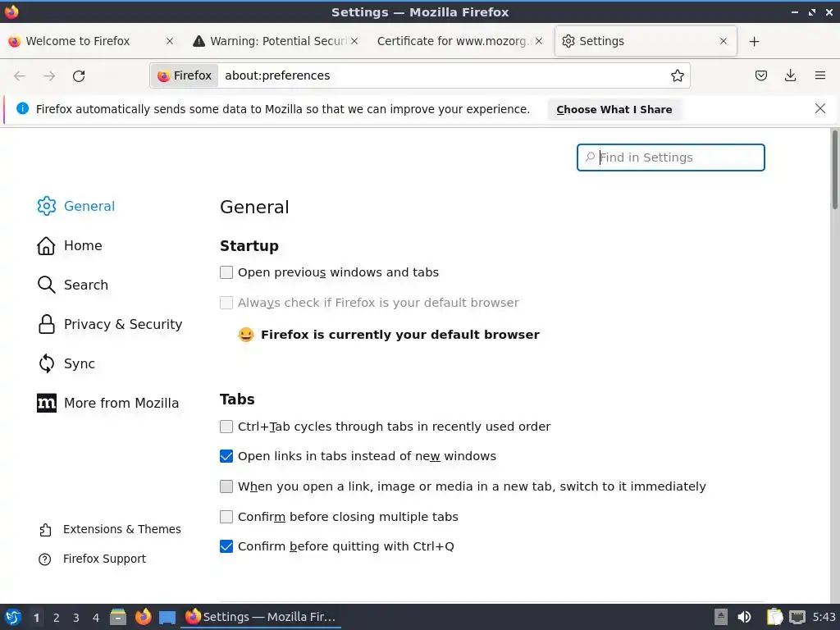The width and height of the screenshot is (840, 630).
Task: Launch Firefox from taskbar quick launcher
Action: click(x=143, y=617)
